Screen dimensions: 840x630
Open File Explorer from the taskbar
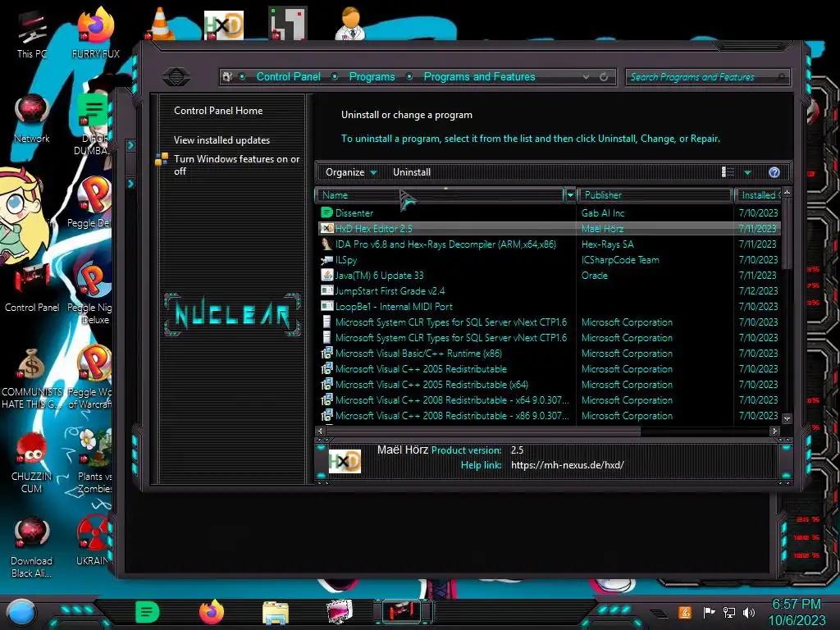point(276,613)
